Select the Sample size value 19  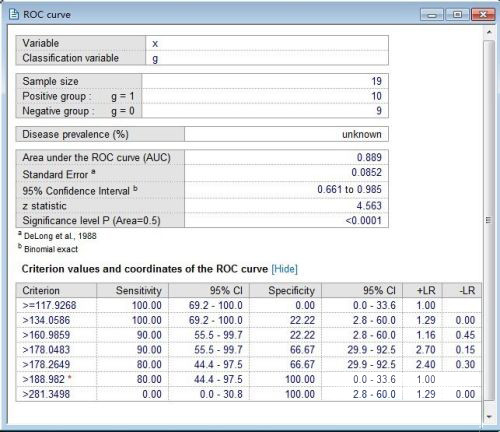[377, 81]
